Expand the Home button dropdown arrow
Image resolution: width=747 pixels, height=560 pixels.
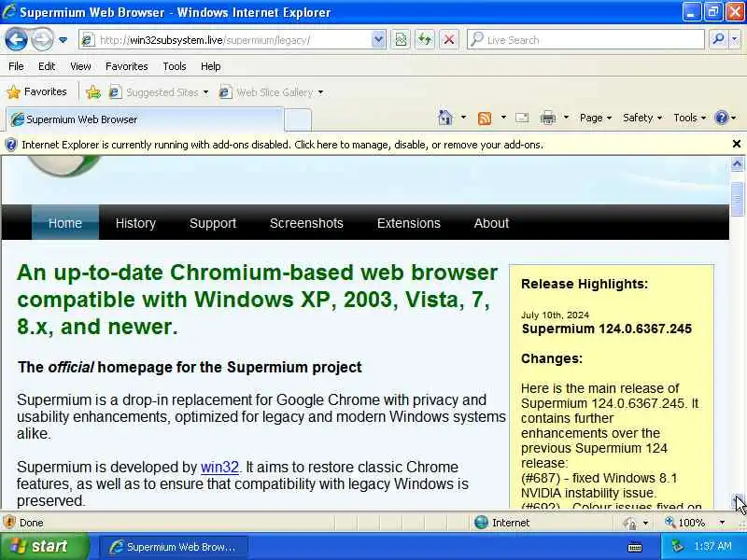click(463, 118)
